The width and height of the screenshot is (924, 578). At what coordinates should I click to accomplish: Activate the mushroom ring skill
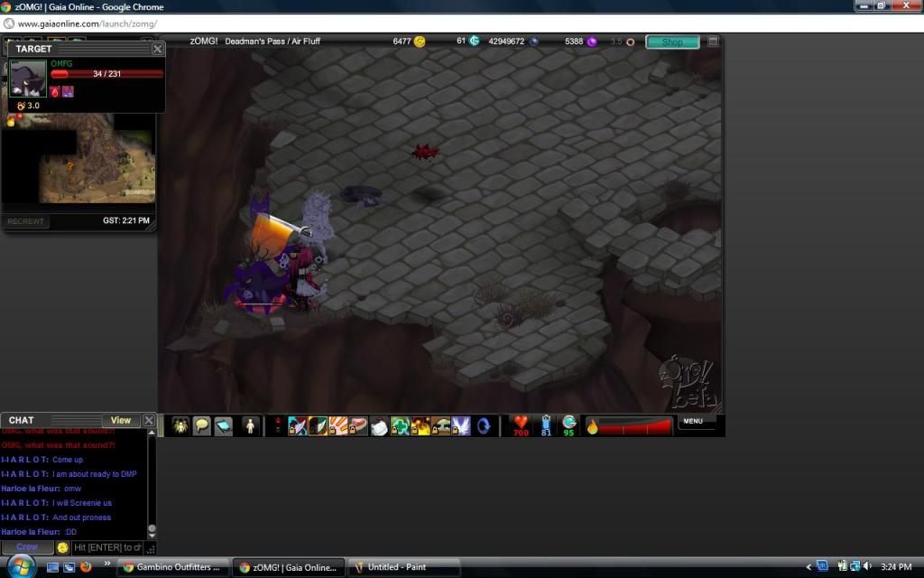[440, 426]
